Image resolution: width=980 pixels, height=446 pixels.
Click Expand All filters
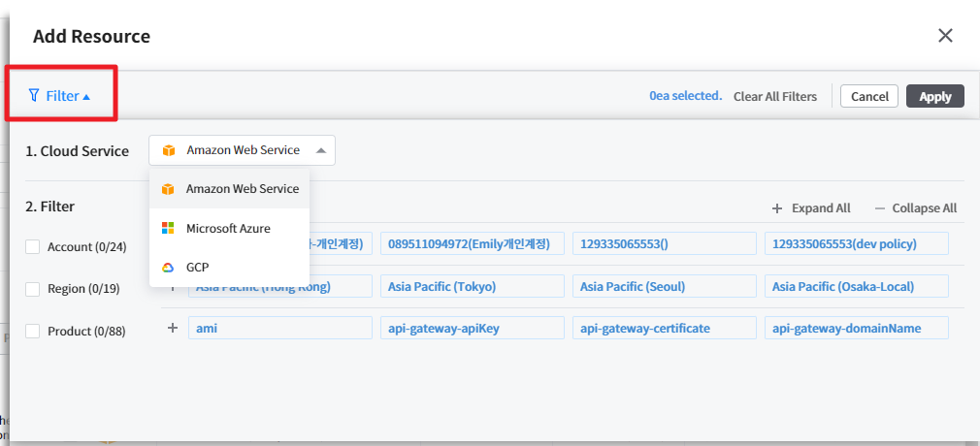pos(811,208)
